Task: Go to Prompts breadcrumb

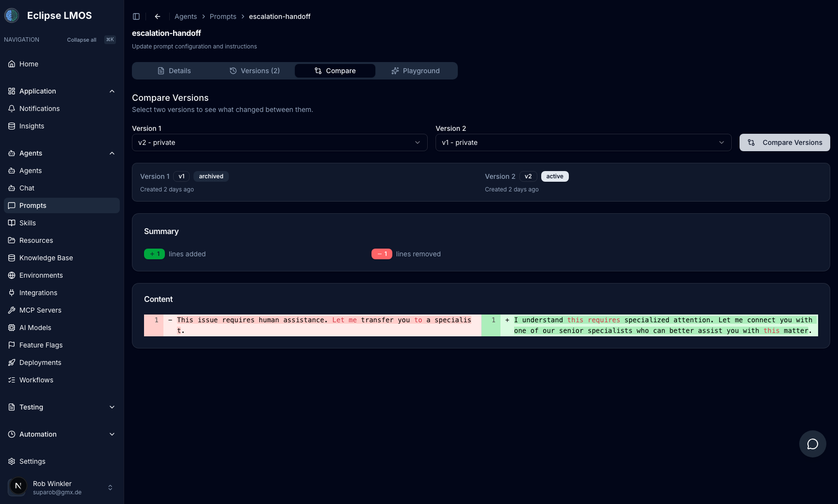Action: (x=223, y=16)
